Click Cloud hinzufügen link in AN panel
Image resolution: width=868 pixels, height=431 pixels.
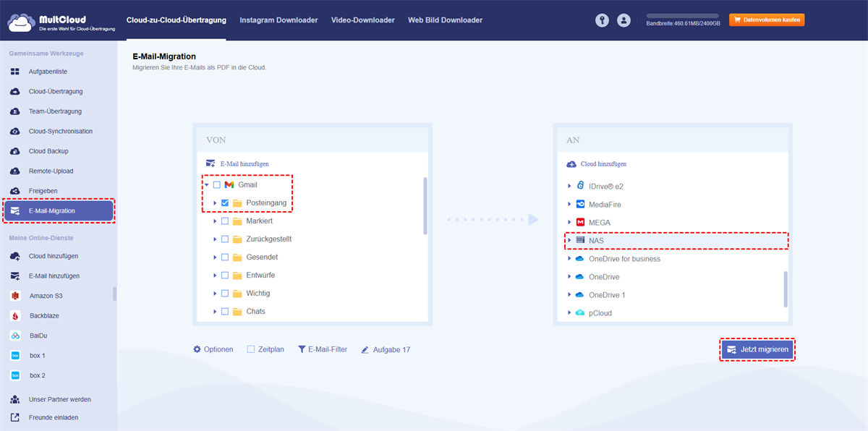pos(597,164)
